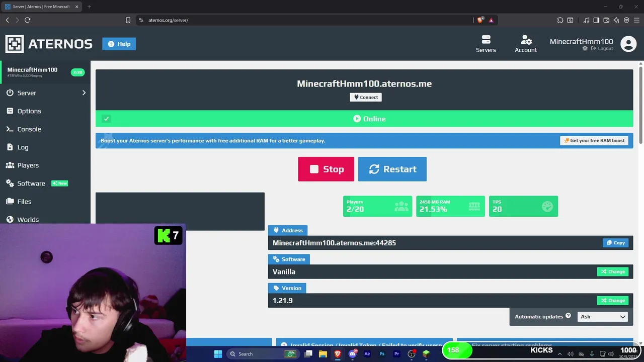Viewport: 644px width, 362px height.
Task: Expand the Server submenu arrow
Action: point(84,93)
